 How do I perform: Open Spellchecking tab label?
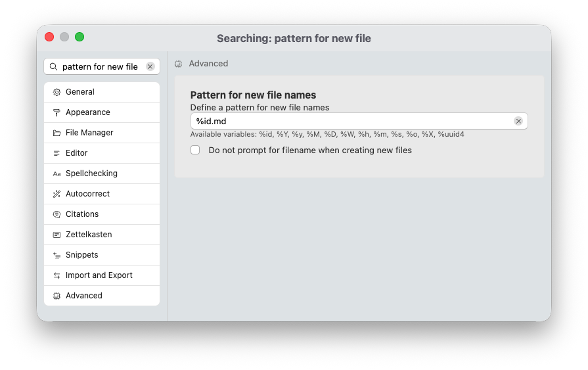(91, 173)
